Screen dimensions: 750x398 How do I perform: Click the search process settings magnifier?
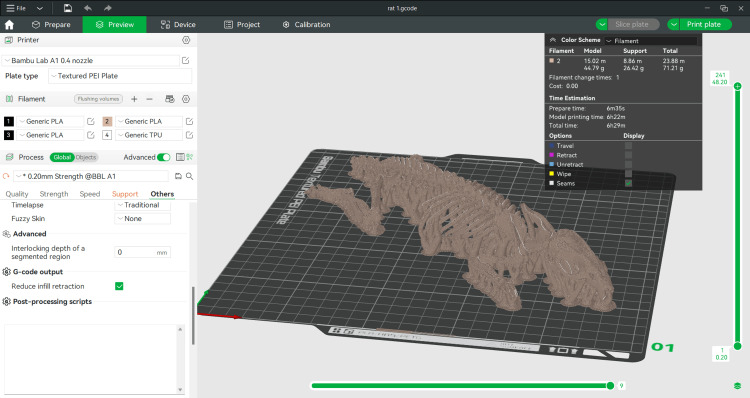tap(189, 177)
